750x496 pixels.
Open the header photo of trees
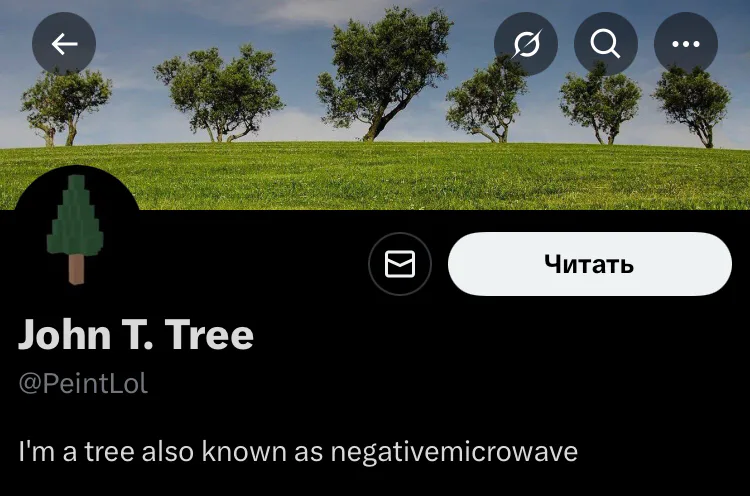point(375,105)
